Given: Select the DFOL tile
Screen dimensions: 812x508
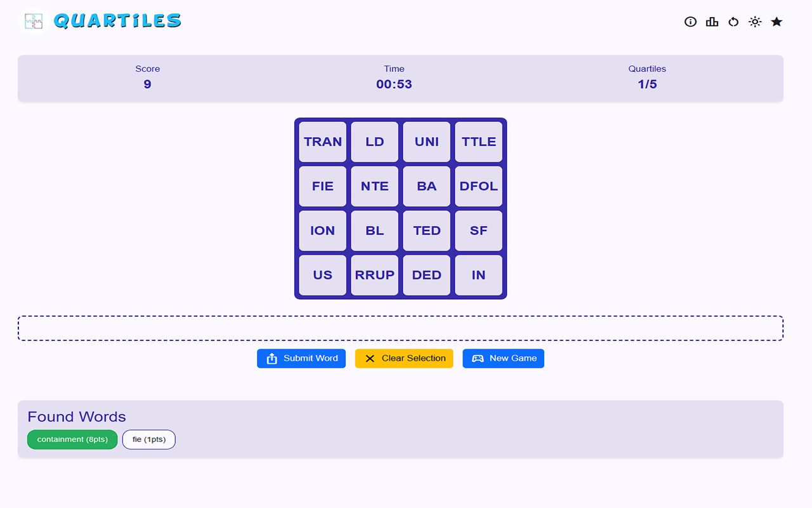Looking at the screenshot, I should [x=478, y=186].
